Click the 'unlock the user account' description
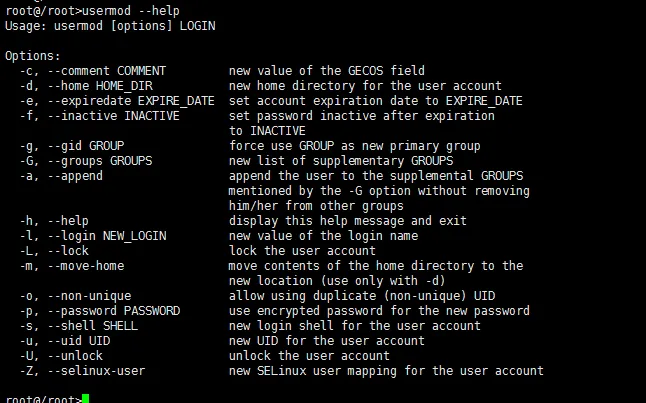This screenshot has height=403, width=646. point(309,355)
